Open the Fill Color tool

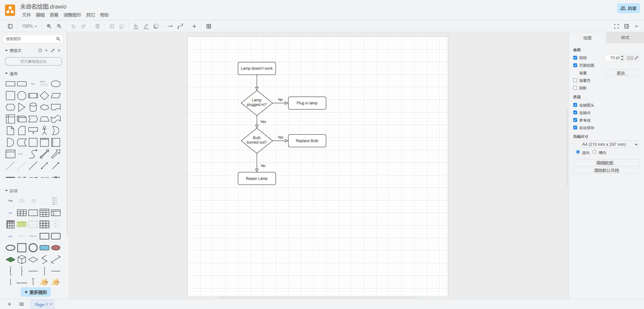pos(136,26)
